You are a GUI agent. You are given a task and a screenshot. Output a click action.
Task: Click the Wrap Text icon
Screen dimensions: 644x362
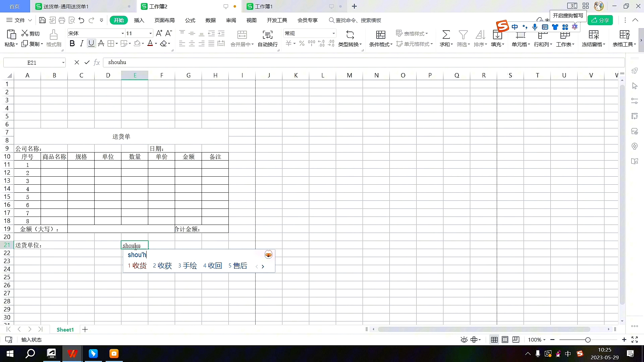tap(267, 35)
